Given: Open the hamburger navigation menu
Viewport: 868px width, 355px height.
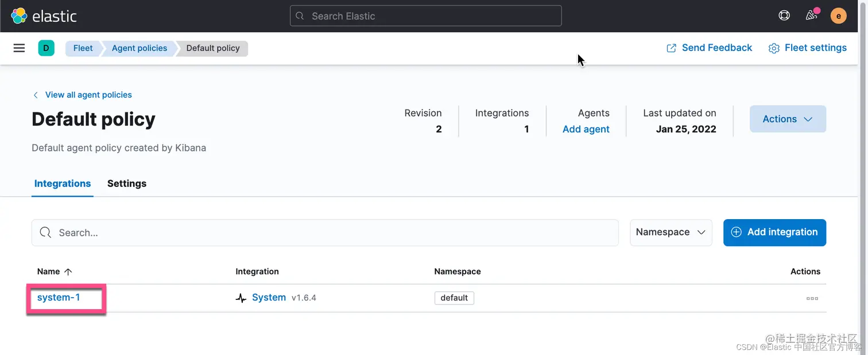Looking at the screenshot, I should (x=19, y=48).
